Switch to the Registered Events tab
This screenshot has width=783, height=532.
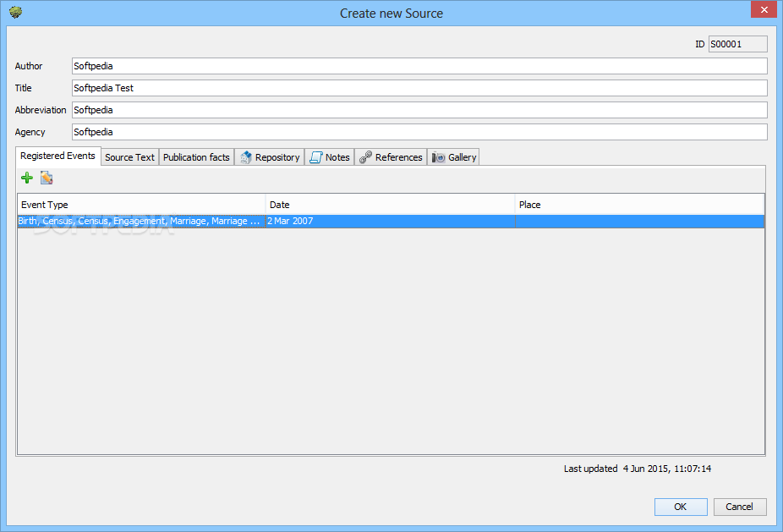[x=58, y=156]
